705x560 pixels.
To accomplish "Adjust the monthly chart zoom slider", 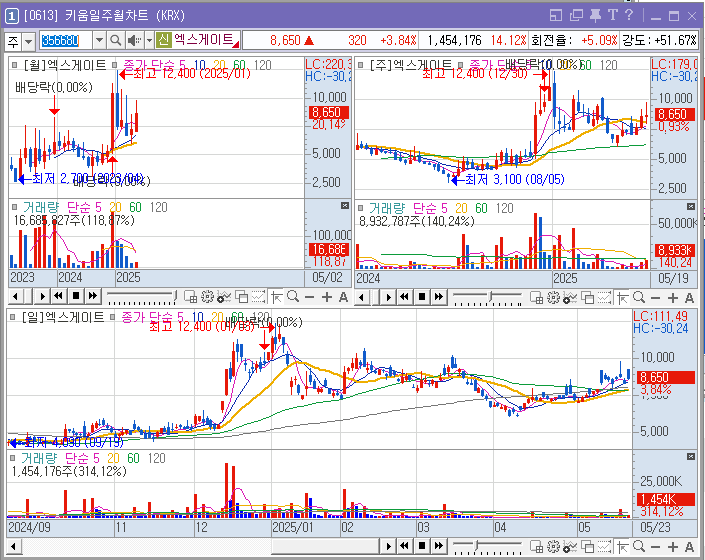I will (142, 297).
